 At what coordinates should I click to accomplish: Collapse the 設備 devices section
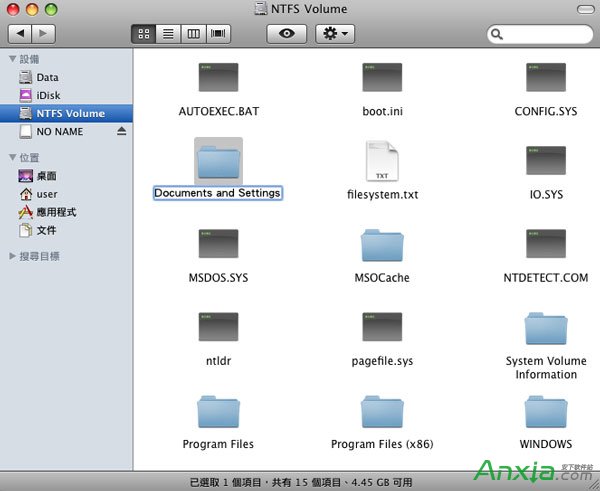click(12, 59)
